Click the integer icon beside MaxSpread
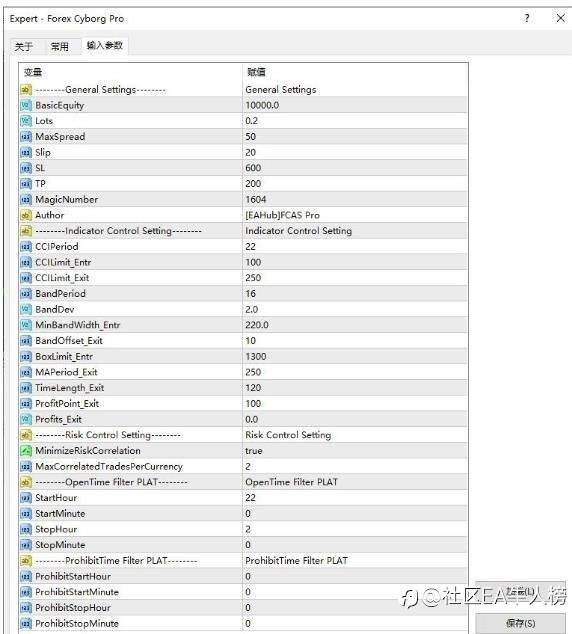This screenshot has height=634, width=572. tap(26, 137)
